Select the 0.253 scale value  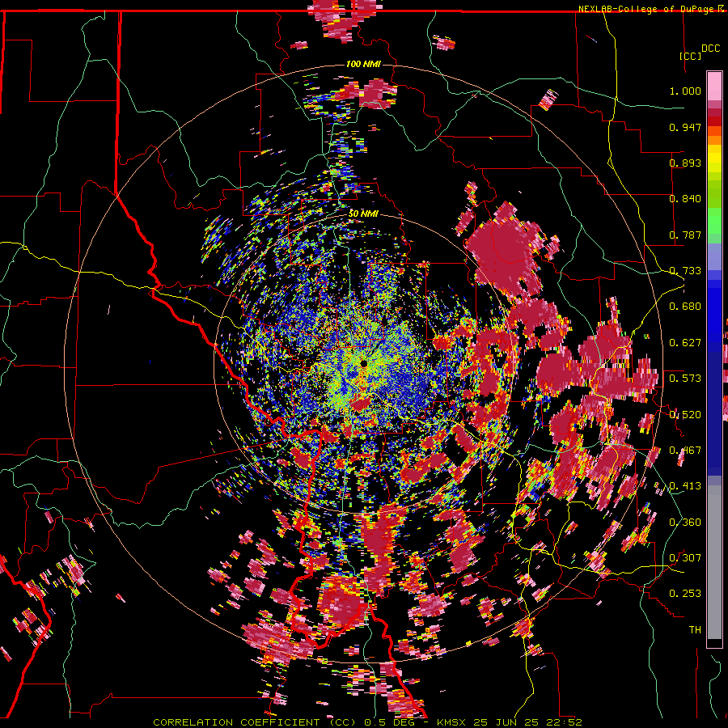685,594
